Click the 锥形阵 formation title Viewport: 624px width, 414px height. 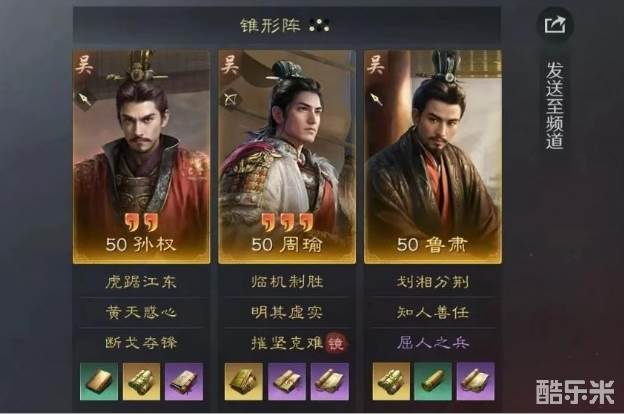[x=270, y=25]
